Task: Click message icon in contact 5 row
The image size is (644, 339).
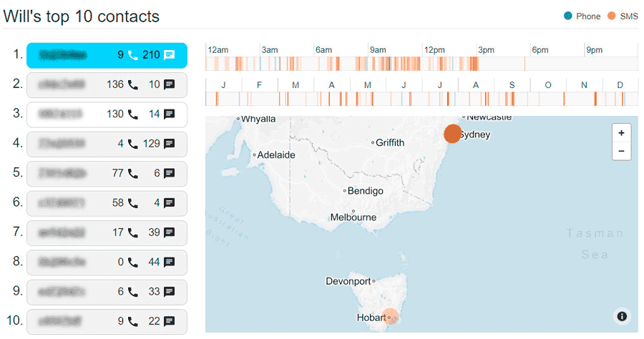Action: pos(169,174)
